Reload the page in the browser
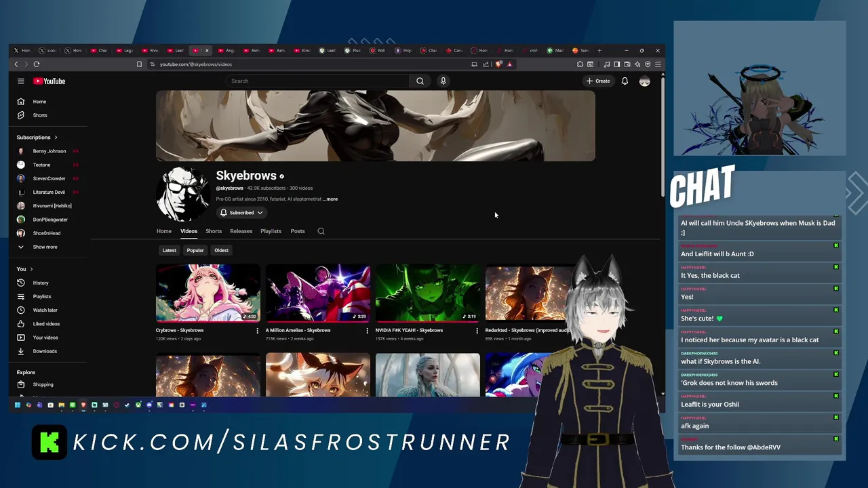 (37, 64)
